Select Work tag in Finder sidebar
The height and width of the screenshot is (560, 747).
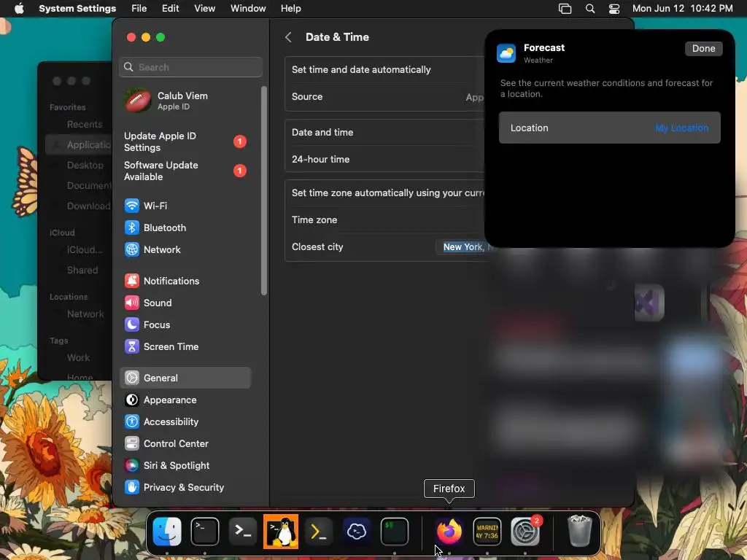point(78,357)
